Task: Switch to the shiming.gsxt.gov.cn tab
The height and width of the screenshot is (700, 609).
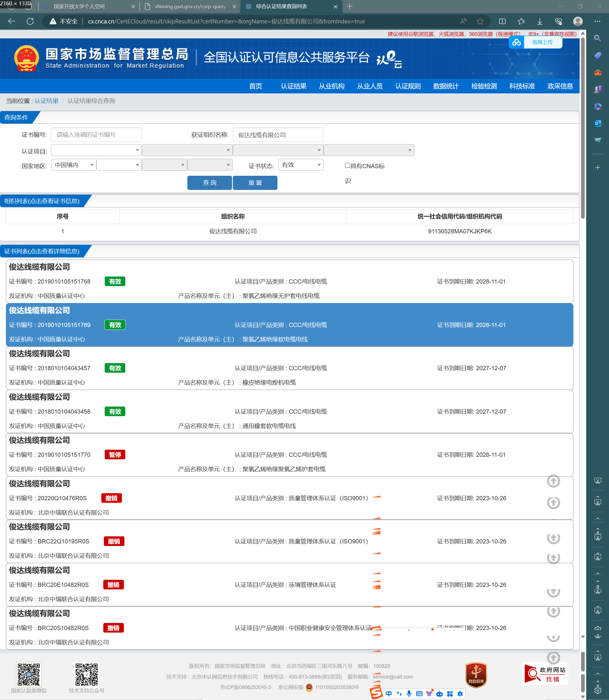Action: coord(190,6)
